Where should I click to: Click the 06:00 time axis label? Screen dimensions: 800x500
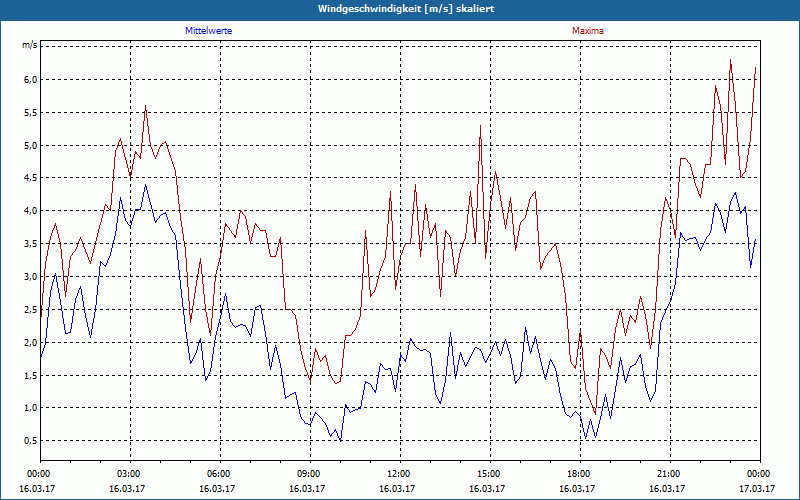[220, 474]
